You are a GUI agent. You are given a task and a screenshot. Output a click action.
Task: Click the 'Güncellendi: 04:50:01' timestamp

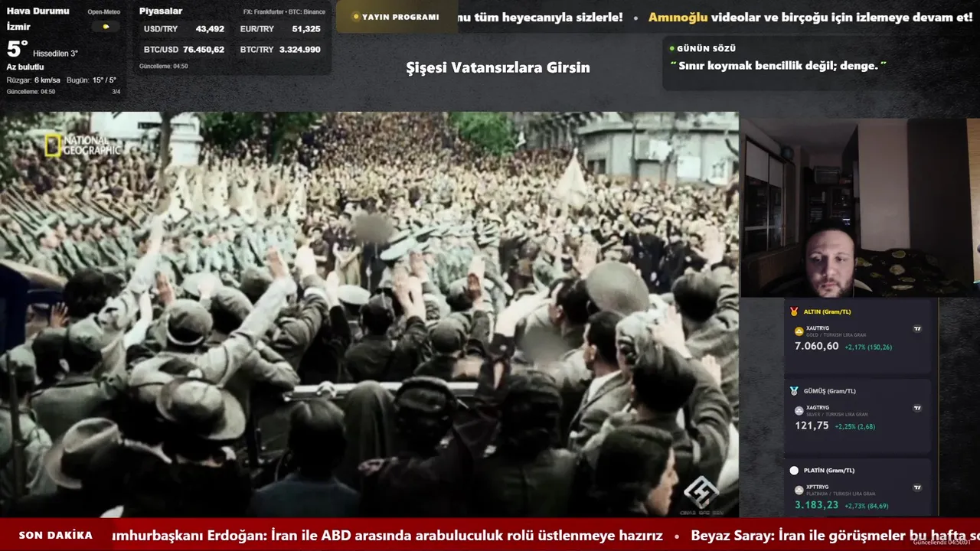pos(941,543)
